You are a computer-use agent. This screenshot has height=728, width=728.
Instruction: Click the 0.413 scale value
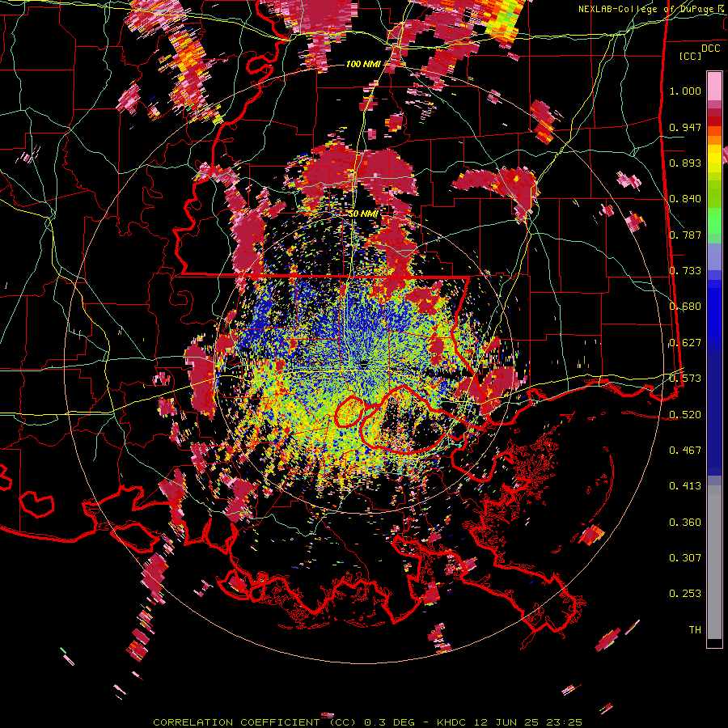click(685, 486)
